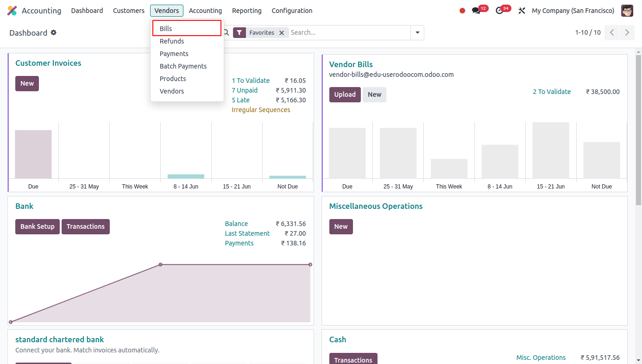Image resolution: width=642 pixels, height=364 pixels.
Task: Open the developer tools wrench icon
Action: [522, 10]
